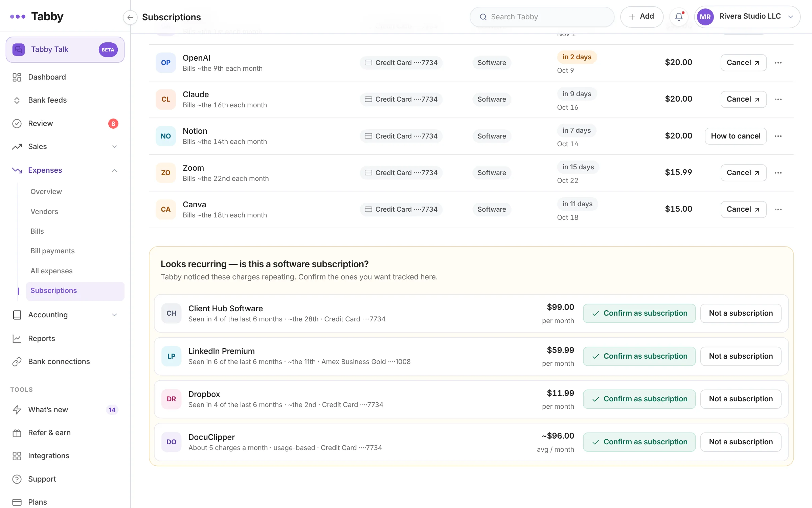Confirm Client Hub Software as subscription
Image resolution: width=812 pixels, height=508 pixels.
pos(639,313)
